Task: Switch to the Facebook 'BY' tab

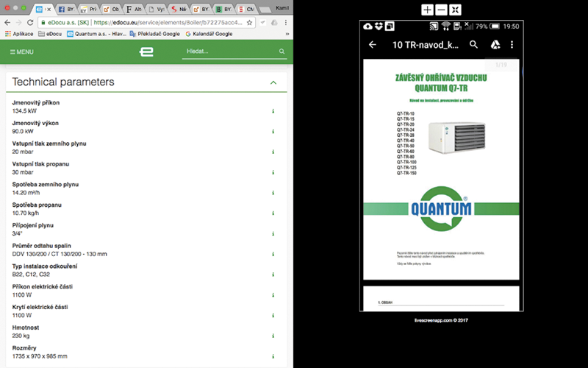Action: coord(66,9)
